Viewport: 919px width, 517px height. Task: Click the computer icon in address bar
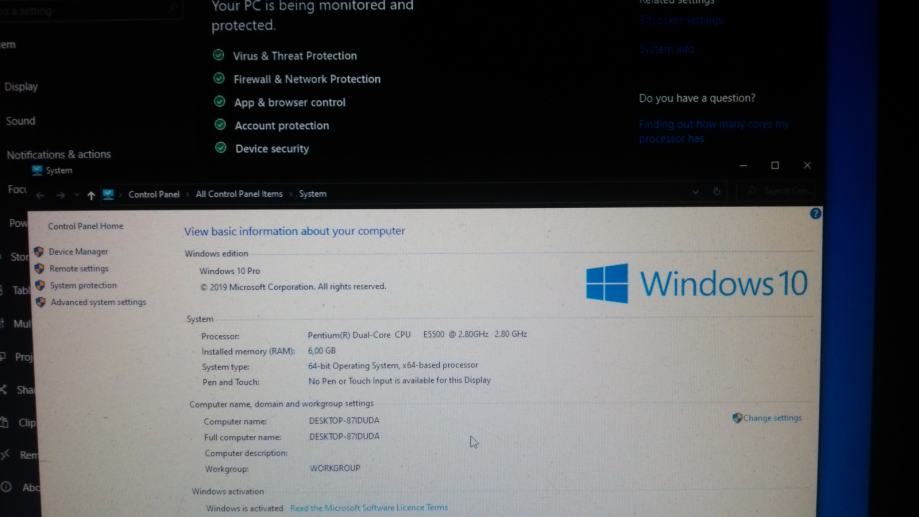108,194
